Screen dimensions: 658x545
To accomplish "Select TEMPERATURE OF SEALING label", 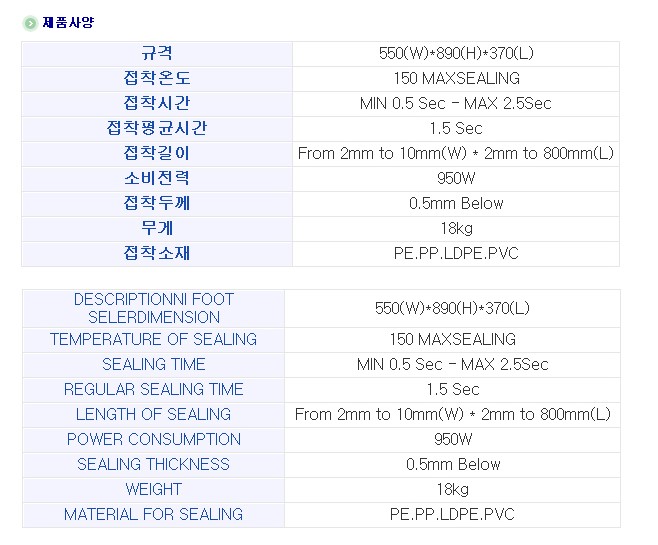I will [x=154, y=339].
